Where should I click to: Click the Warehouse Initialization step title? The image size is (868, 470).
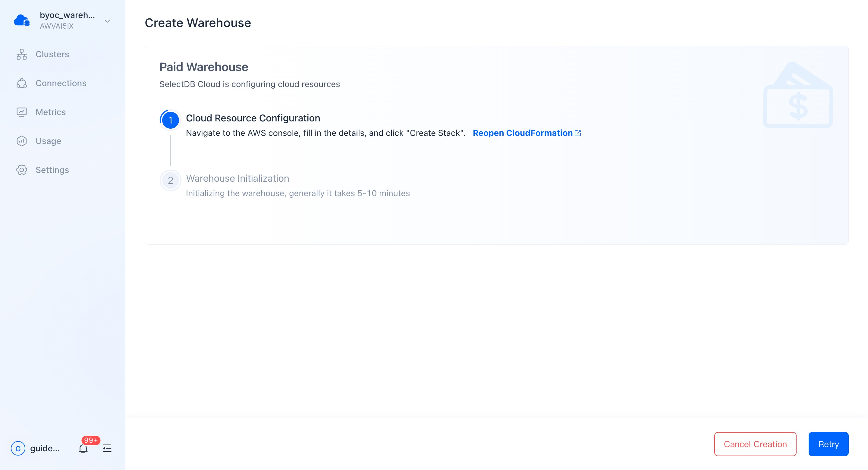point(237,178)
